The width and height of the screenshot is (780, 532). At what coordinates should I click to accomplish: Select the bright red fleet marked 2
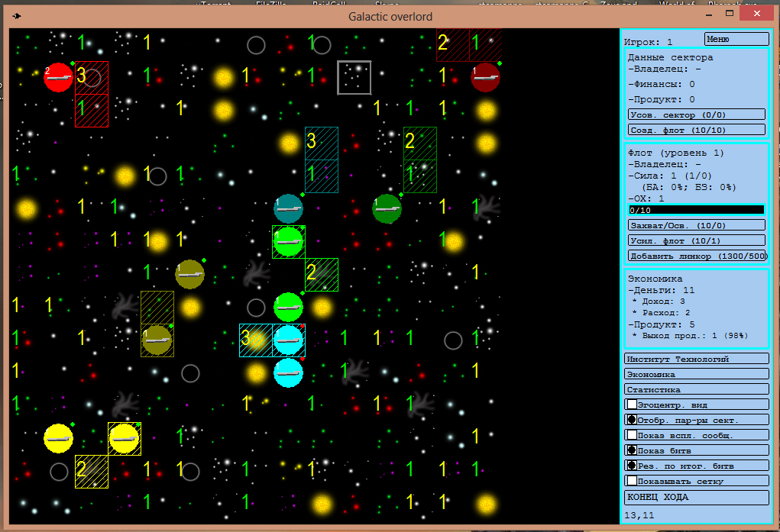coord(59,78)
